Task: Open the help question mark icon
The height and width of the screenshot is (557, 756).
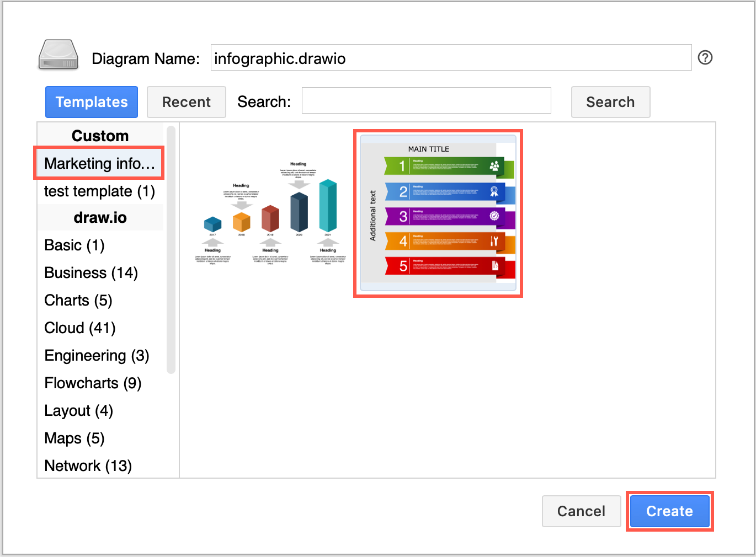Action: click(705, 57)
